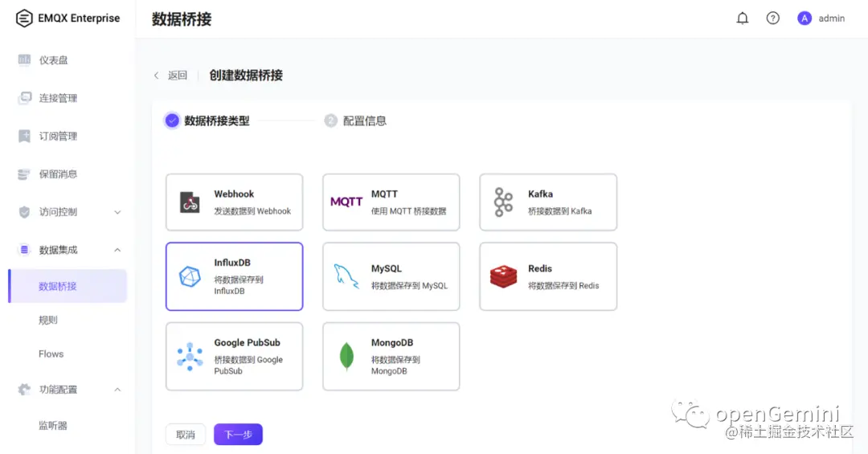Image resolution: width=868 pixels, height=454 pixels.
Task: Click the 数据桥接类型 step check icon
Action: 172,121
